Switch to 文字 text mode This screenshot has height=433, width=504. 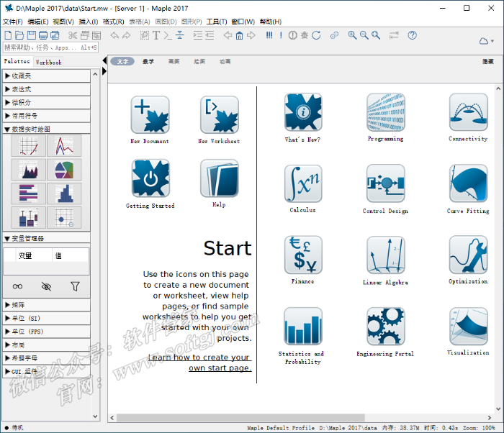(x=122, y=61)
